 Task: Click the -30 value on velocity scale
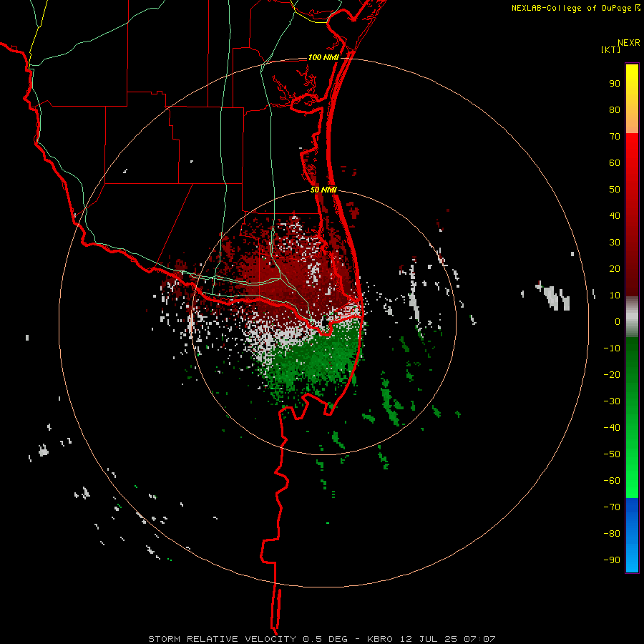tap(612, 401)
